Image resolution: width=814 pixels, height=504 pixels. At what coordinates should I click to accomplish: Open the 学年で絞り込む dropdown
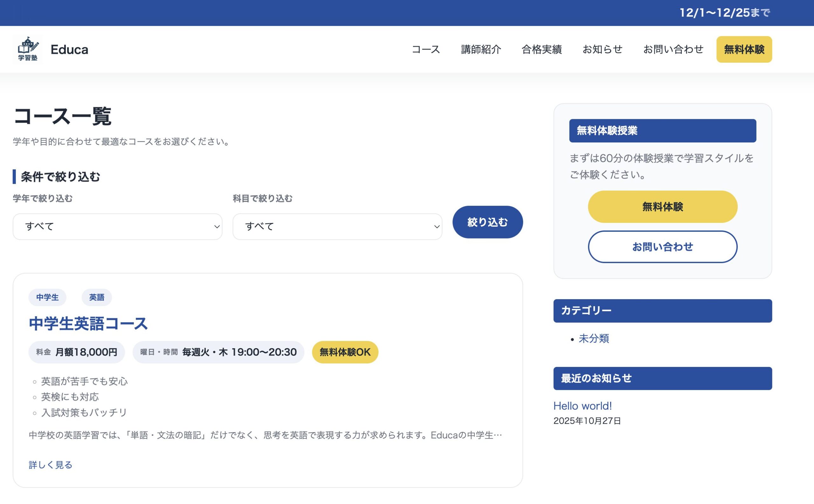(117, 227)
